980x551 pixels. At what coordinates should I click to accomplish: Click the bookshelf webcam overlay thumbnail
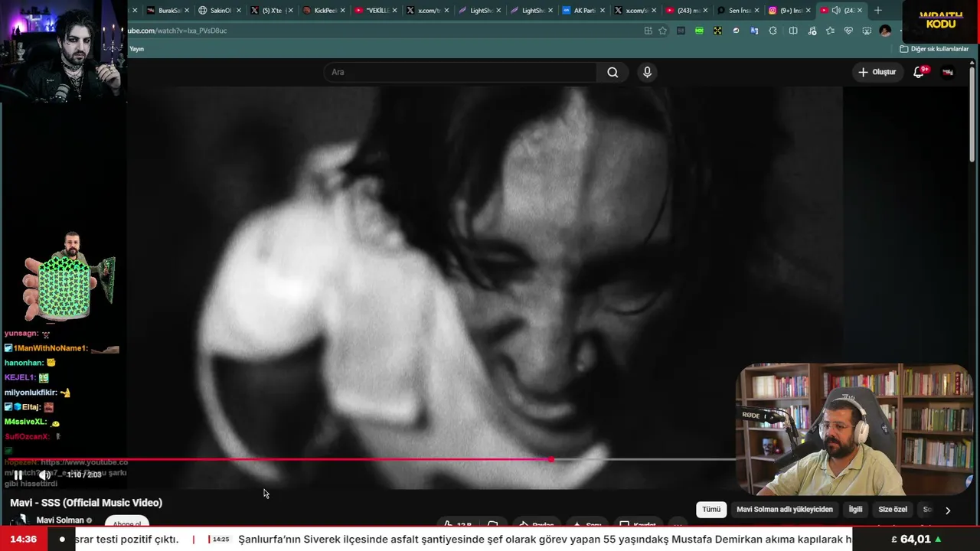[854, 429]
